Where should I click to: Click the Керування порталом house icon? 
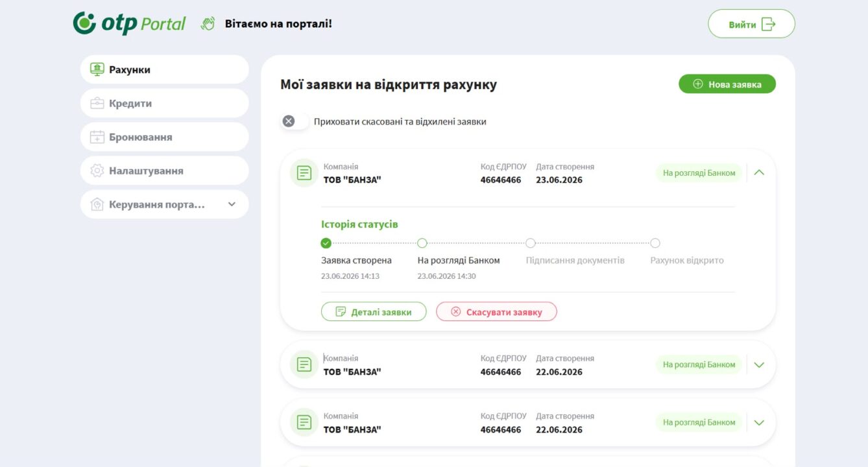(97, 204)
